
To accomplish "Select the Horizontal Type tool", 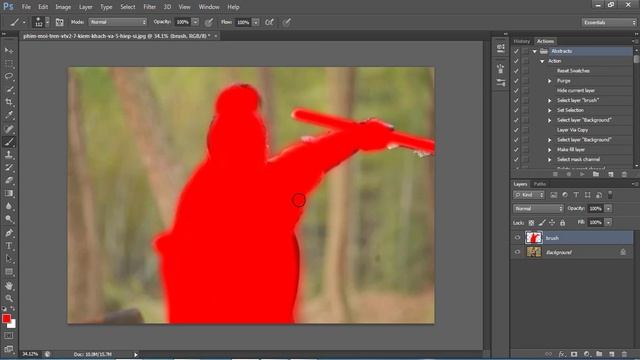I will click(9, 246).
